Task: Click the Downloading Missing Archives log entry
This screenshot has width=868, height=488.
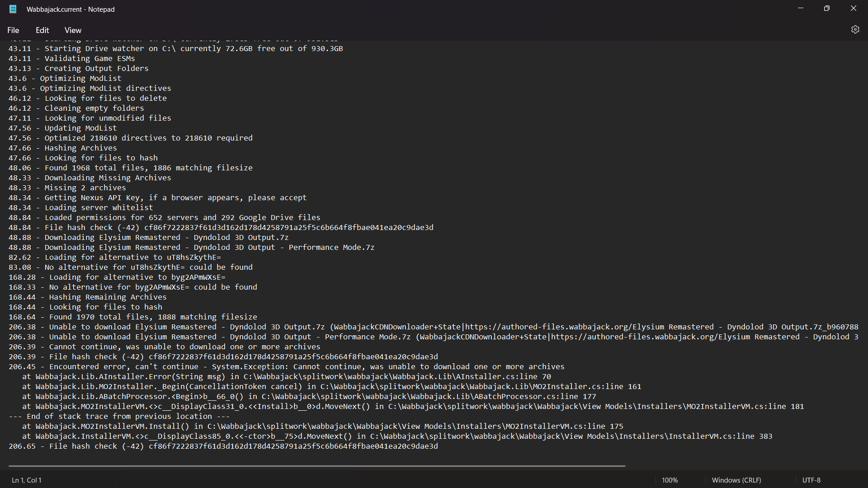Action: [x=108, y=178]
